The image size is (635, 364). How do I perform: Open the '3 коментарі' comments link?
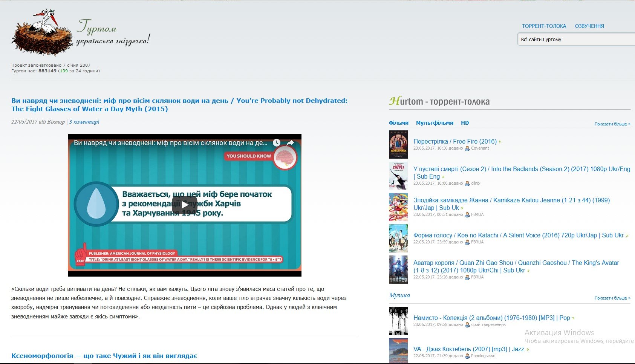click(x=84, y=122)
